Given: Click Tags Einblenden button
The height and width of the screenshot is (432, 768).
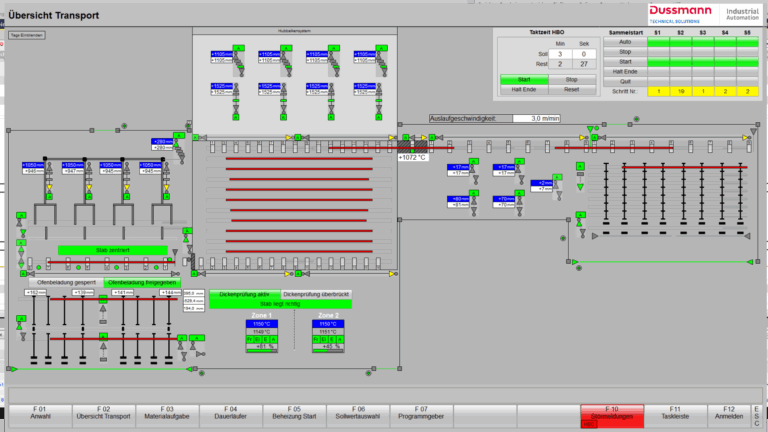Looking at the screenshot, I should click(26, 35).
